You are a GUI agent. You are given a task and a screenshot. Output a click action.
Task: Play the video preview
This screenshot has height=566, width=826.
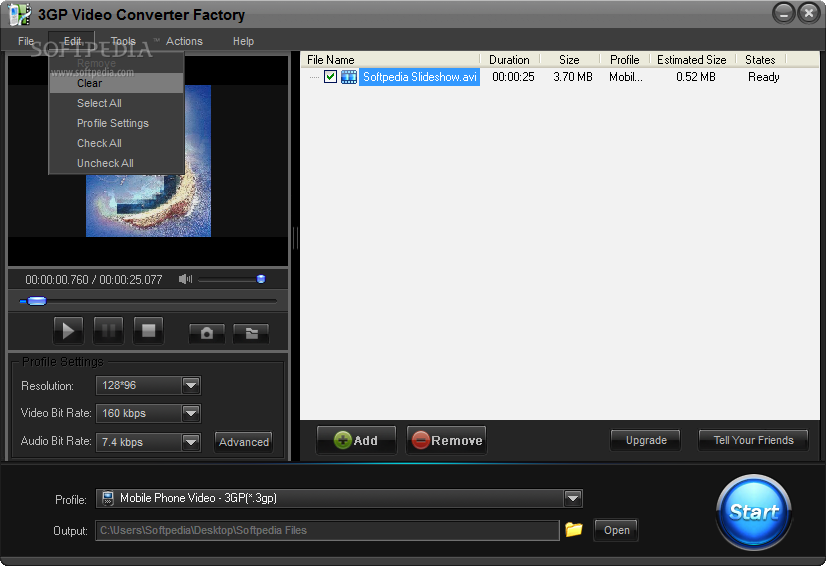68,330
